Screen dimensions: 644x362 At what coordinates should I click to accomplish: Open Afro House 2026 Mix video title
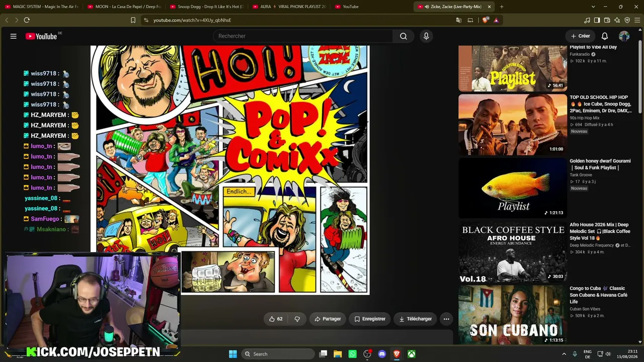coord(600,231)
